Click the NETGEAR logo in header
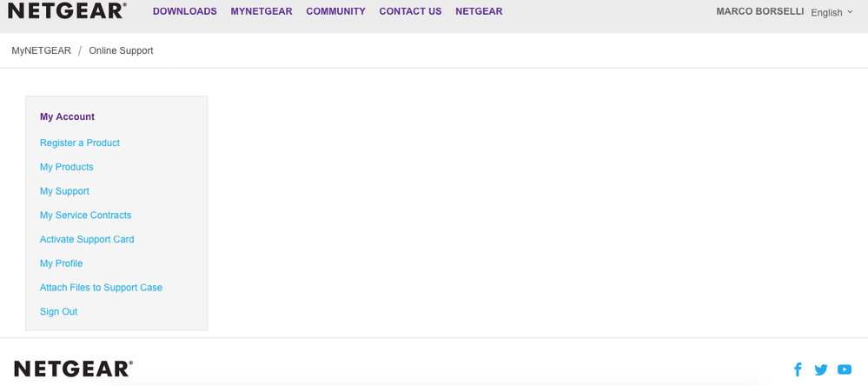Image resolution: width=868 pixels, height=386 pixels. click(67, 10)
